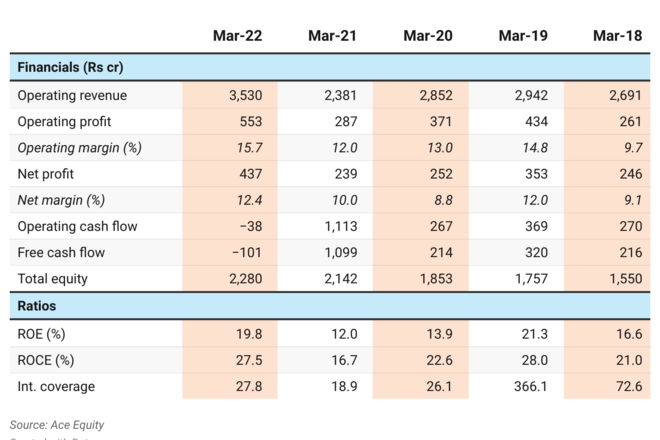Select the ROCE (%) row label
Screen dimensions: 660x440
[x=47, y=359]
